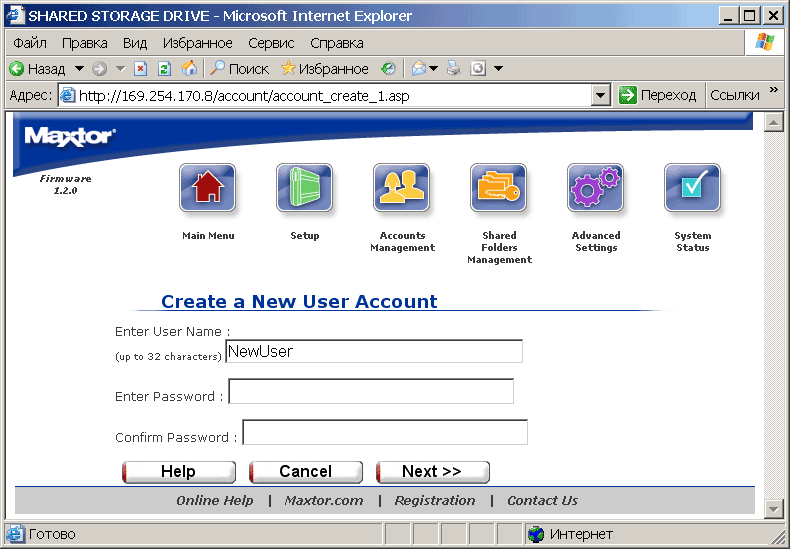
Task: Open the Сервис menu
Action: [271, 43]
